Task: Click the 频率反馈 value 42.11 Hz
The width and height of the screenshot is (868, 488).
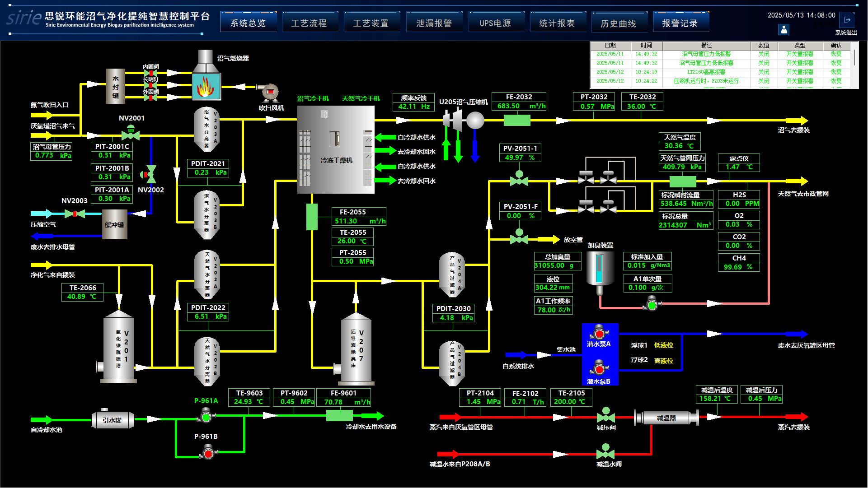Action: click(x=413, y=107)
